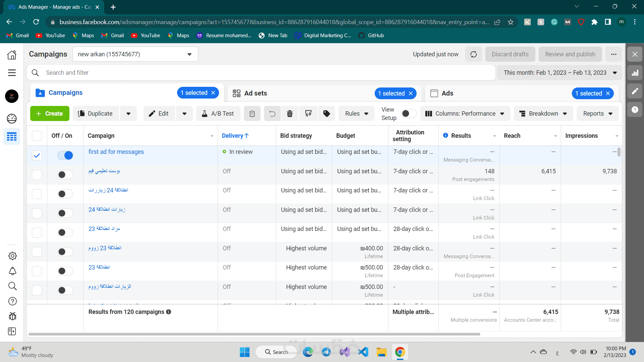
Task: Turn off the 'first ad for messages' campaign
Action: [x=65, y=155]
